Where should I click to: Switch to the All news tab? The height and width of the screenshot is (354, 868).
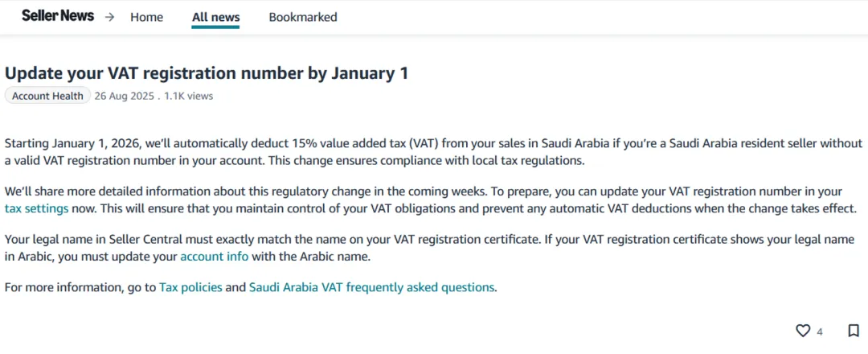point(215,17)
